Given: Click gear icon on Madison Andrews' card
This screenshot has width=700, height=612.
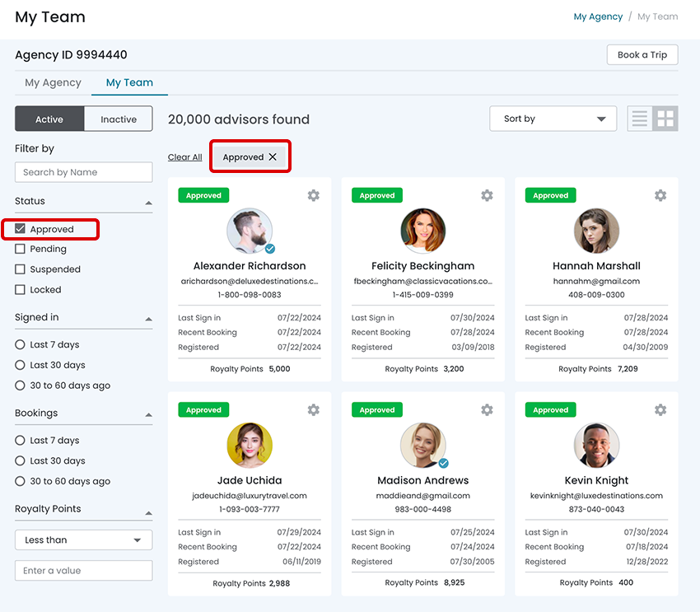Looking at the screenshot, I should point(487,409).
